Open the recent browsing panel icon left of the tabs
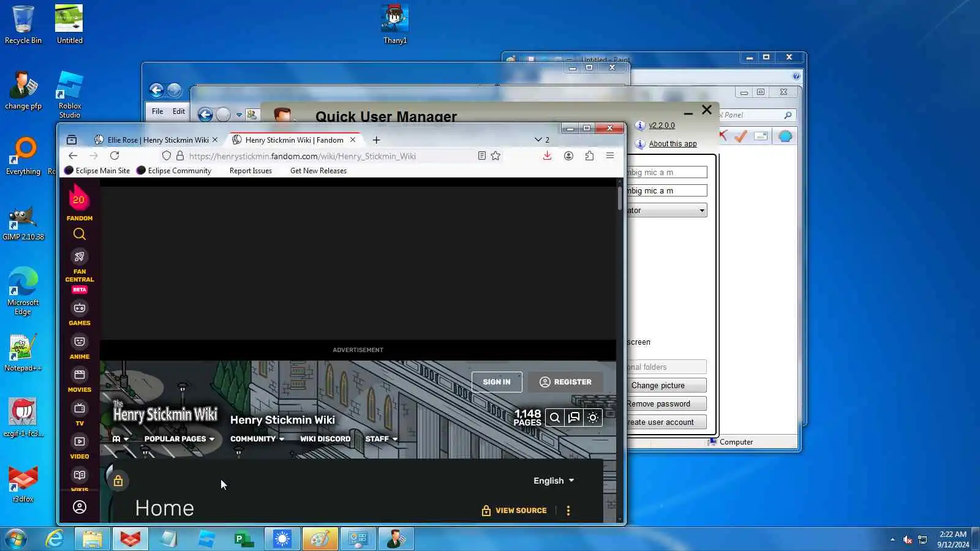The image size is (980, 551). (72, 140)
